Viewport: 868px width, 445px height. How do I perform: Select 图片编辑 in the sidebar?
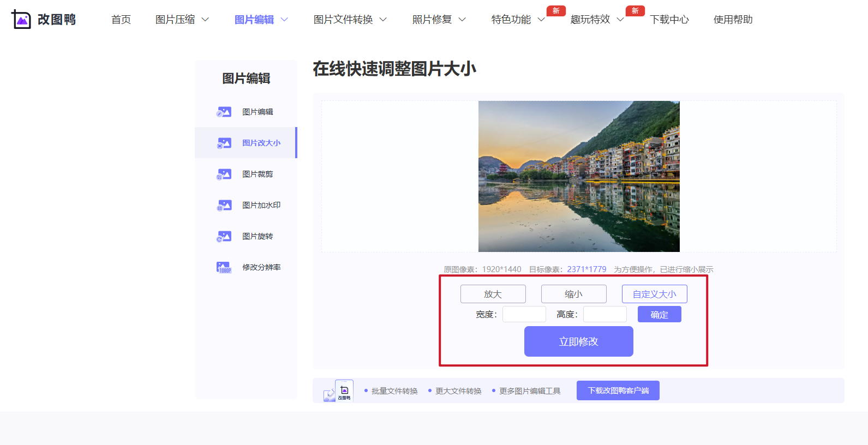[x=246, y=112]
